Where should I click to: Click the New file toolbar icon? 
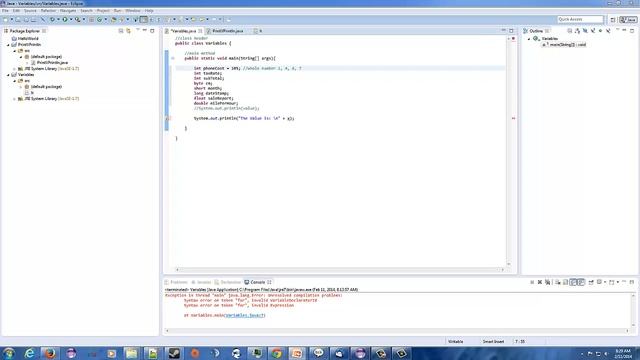[5, 19]
